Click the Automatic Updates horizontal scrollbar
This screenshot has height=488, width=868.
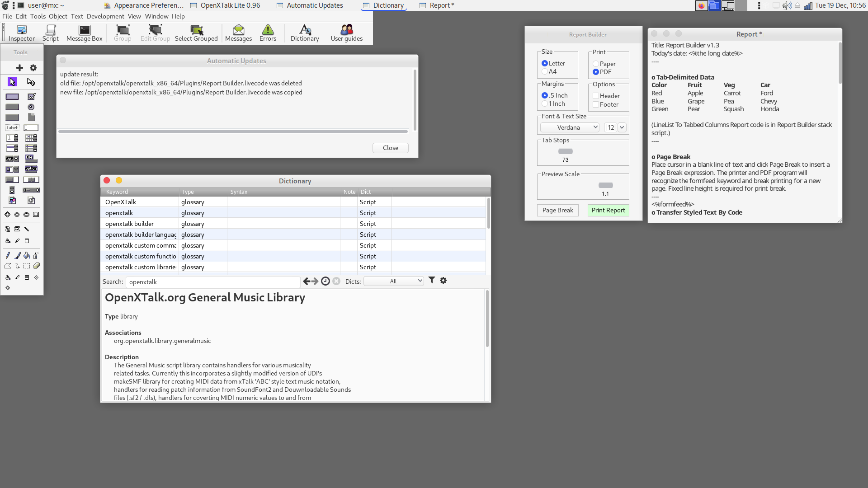pyautogui.click(x=233, y=131)
